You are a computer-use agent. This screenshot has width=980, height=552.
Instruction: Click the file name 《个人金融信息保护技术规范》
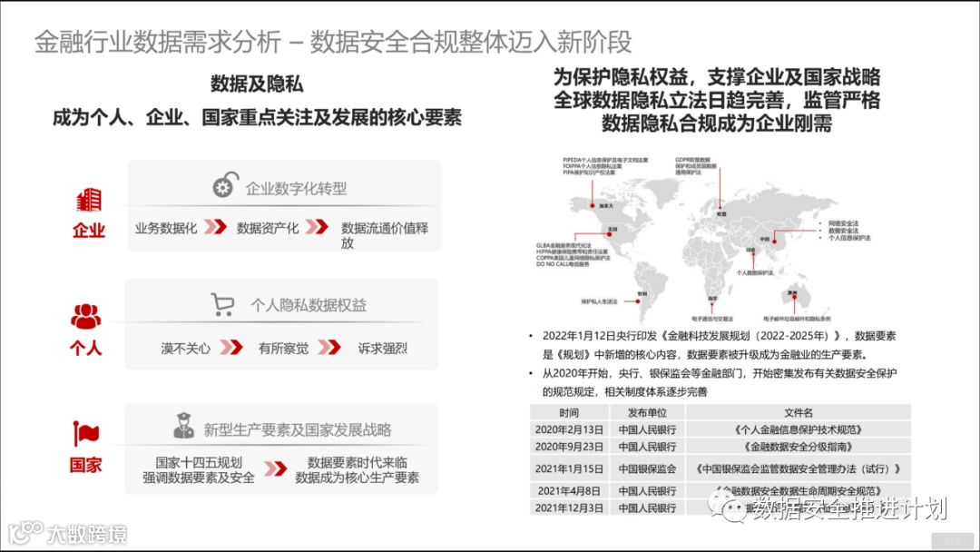799,429
